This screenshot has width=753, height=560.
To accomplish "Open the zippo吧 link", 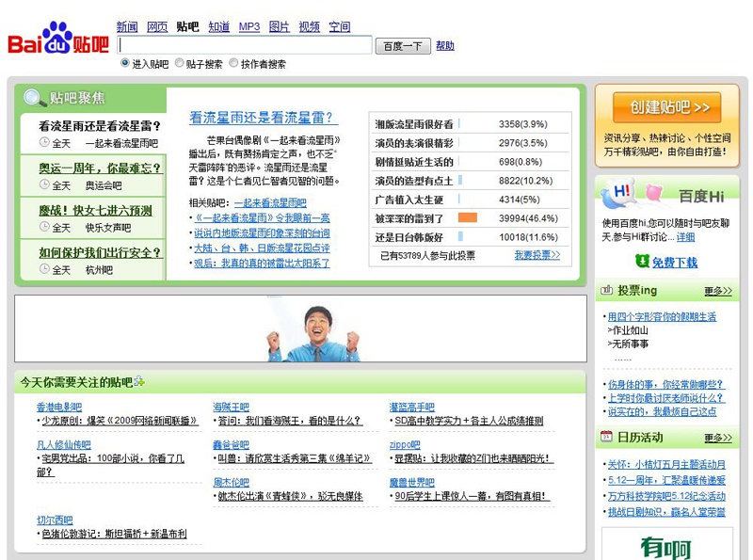I will click(405, 445).
